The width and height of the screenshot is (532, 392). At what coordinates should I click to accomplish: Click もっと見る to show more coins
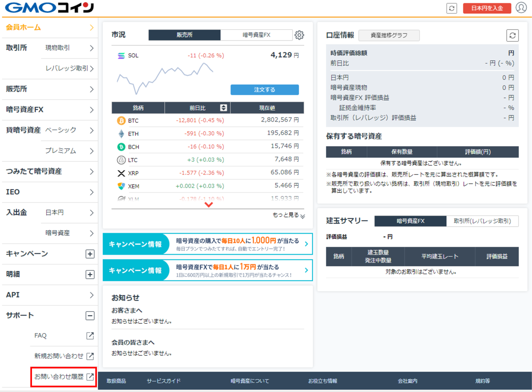[x=288, y=215]
